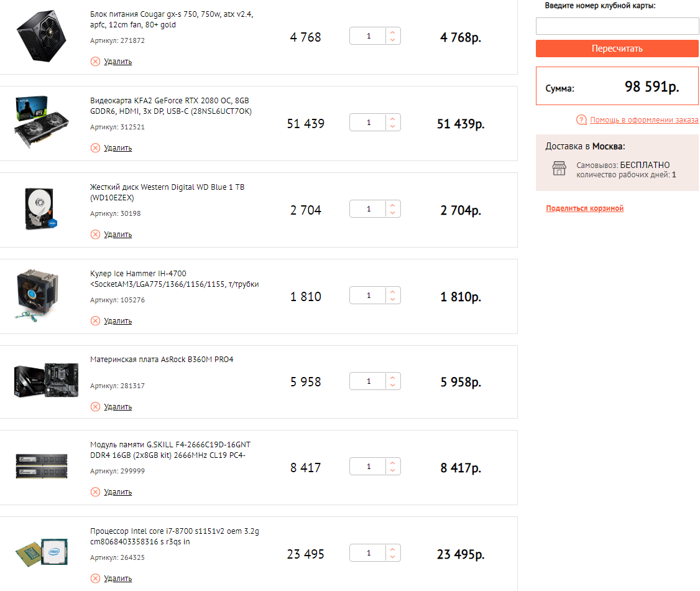
Task: Increase quantity of Cougar power supply
Action: pos(392,32)
